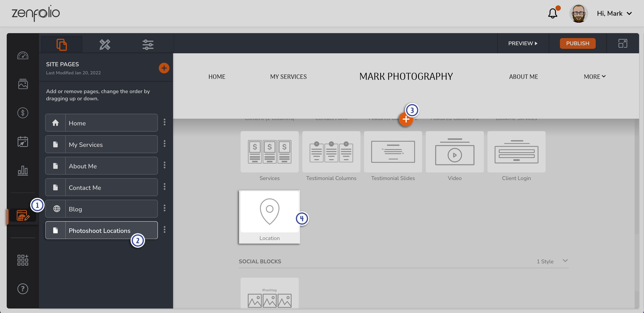
Task: Select the Home page row
Action: [102, 123]
